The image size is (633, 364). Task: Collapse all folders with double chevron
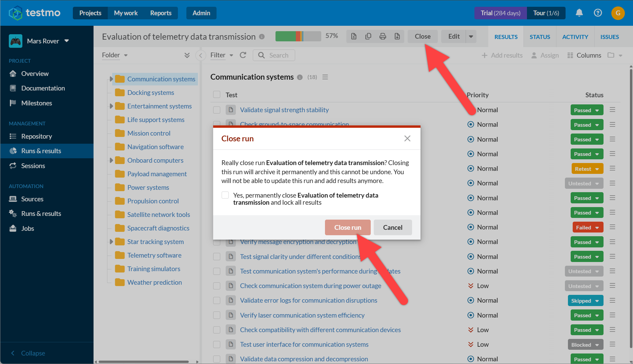187,55
